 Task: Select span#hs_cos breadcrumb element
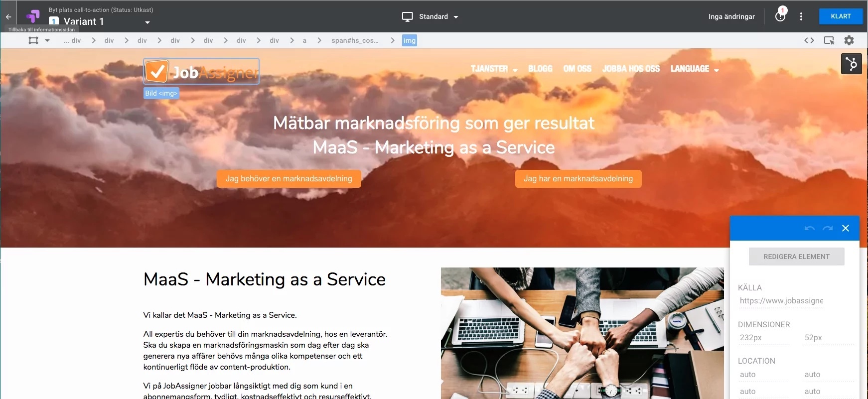(355, 40)
